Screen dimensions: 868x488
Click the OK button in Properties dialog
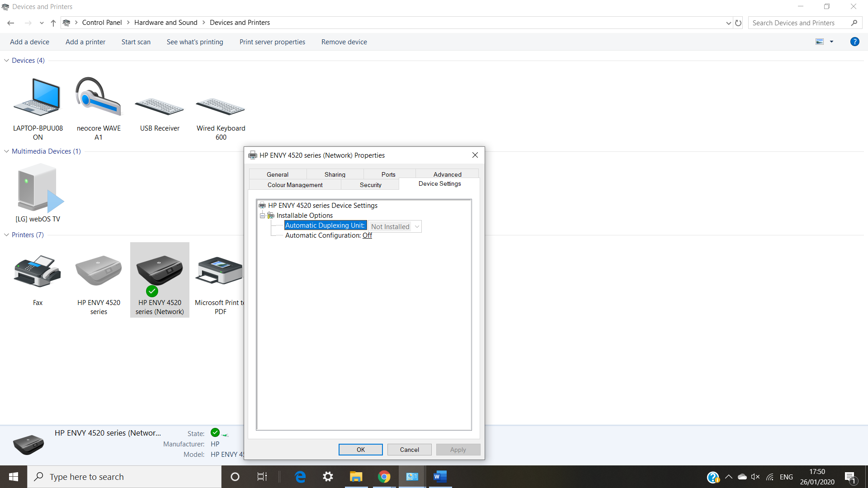(x=360, y=450)
